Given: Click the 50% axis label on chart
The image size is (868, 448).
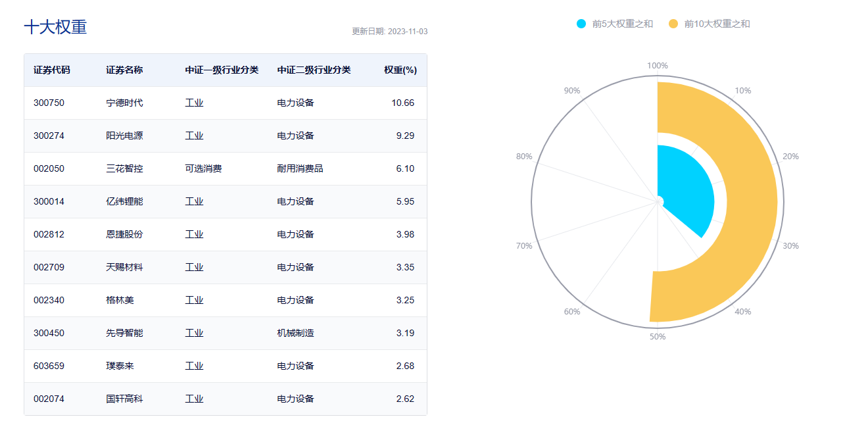Looking at the screenshot, I should tap(658, 337).
